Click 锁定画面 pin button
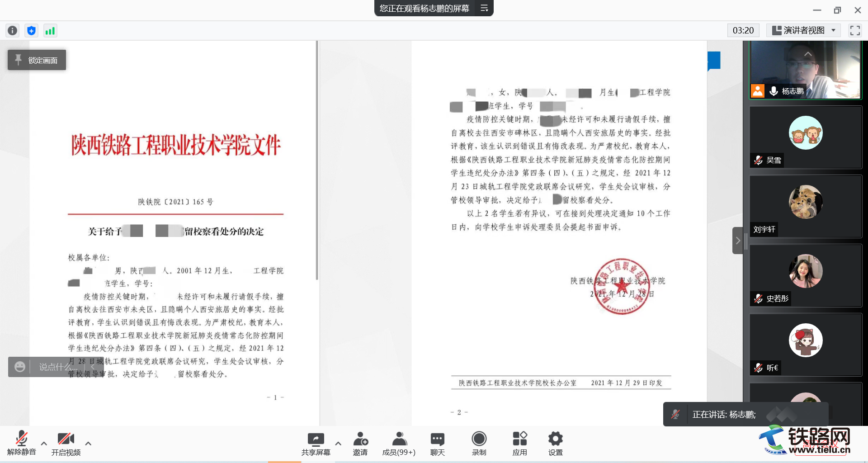This screenshot has height=463, width=868. point(37,60)
